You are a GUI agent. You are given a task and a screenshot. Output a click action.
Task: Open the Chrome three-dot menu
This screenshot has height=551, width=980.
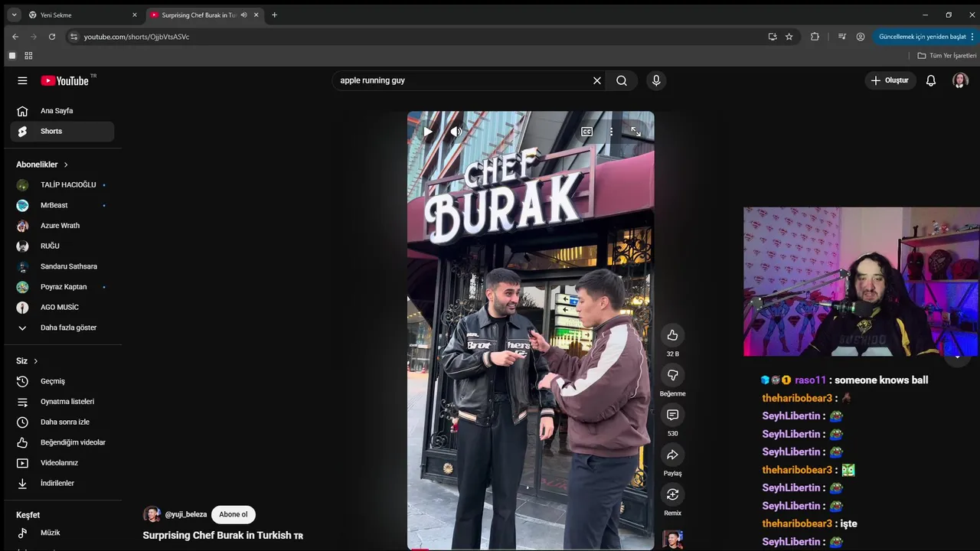[973, 37]
